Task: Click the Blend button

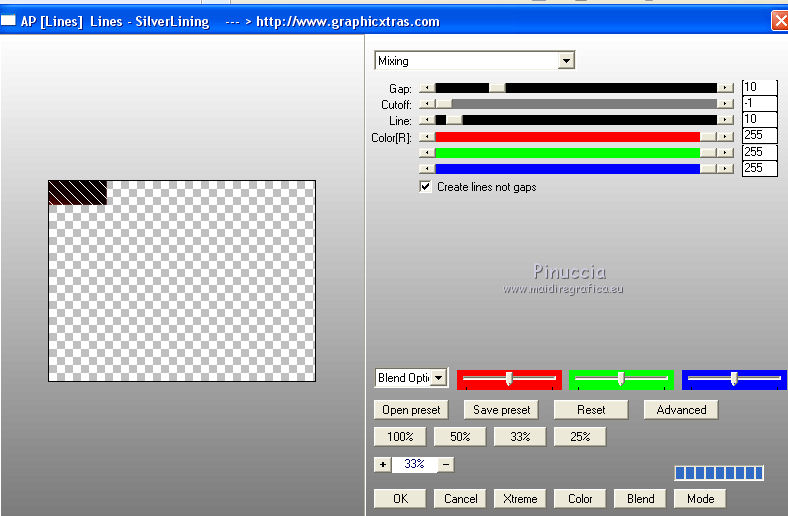Action: [x=640, y=498]
